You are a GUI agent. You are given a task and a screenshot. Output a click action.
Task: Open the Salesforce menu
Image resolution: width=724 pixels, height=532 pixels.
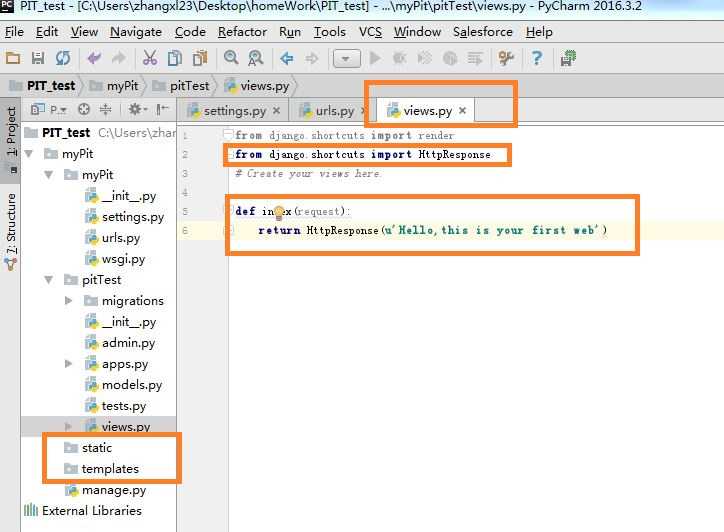click(x=483, y=32)
